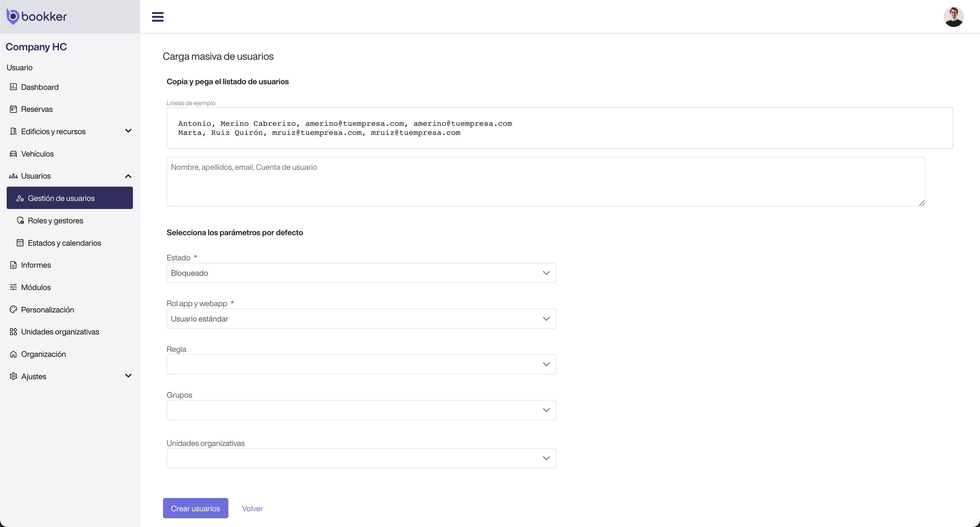Click the bookker logo
Viewport: 980px width, 527px height.
click(x=36, y=16)
